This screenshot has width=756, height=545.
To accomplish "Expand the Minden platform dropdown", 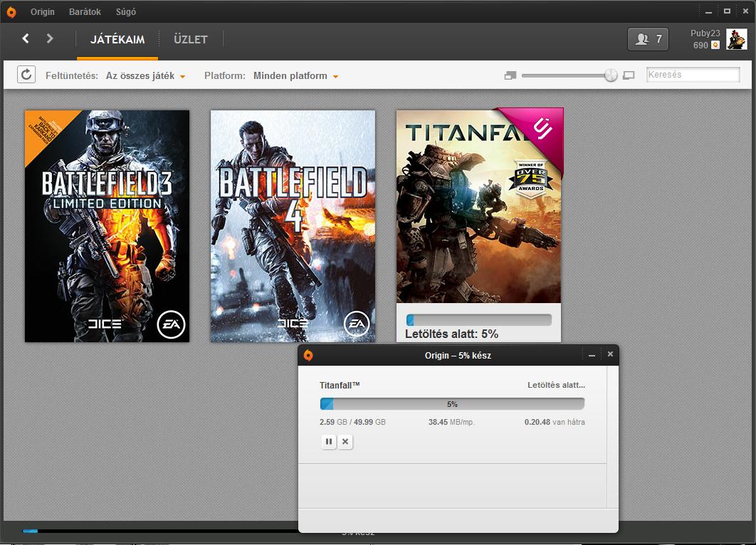I will point(295,75).
